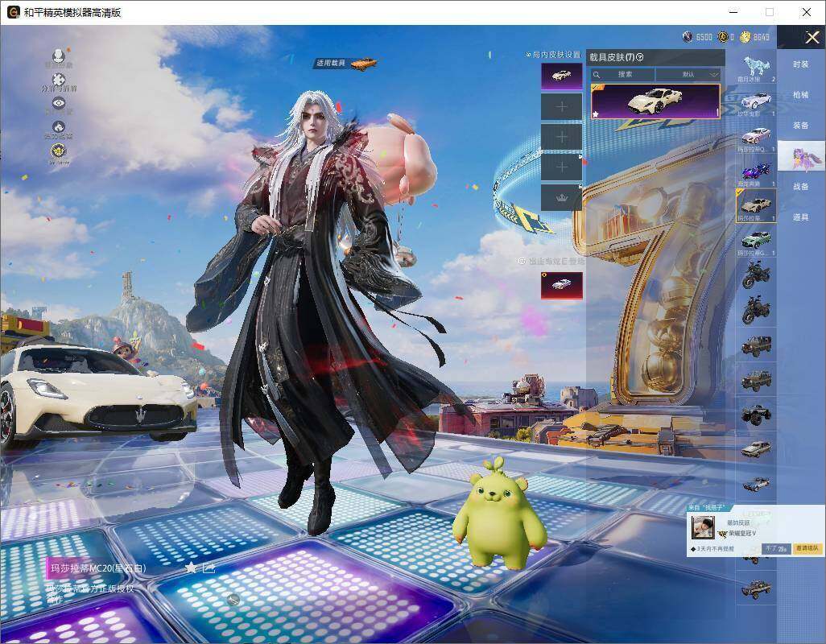Screen dimensions: 826x644
Task: Switch to the 战备 tab
Action: pos(801,187)
